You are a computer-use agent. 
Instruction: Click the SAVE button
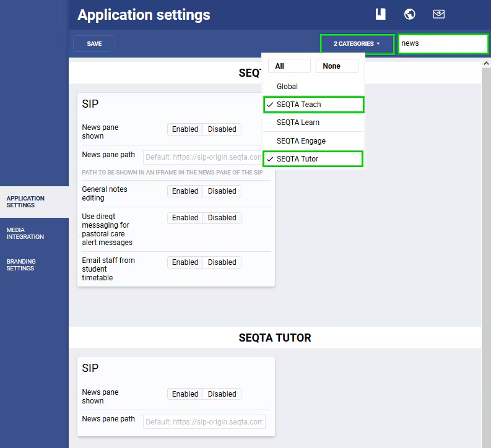94,43
